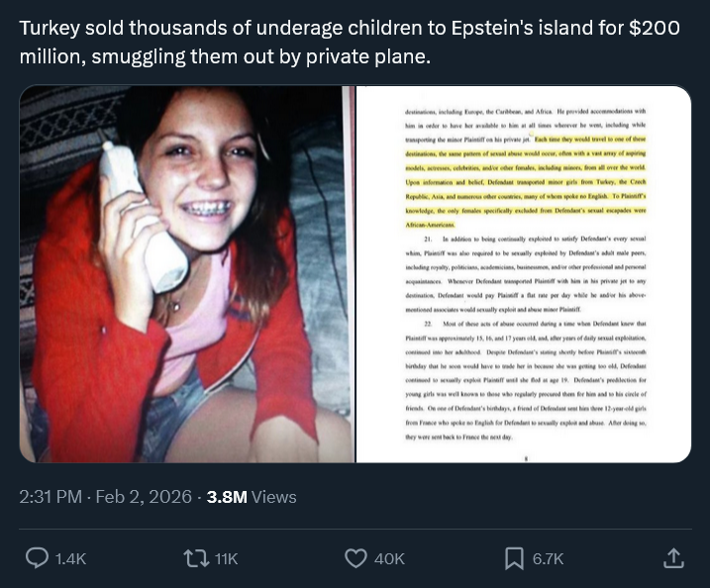710x588 pixels.
Task: Click the 1.4K replies count
Action: click(71, 559)
